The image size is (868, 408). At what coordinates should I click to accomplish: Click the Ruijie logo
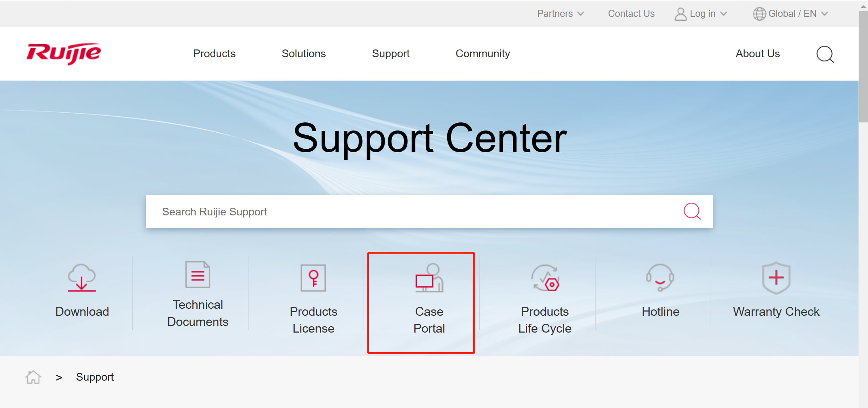point(63,54)
